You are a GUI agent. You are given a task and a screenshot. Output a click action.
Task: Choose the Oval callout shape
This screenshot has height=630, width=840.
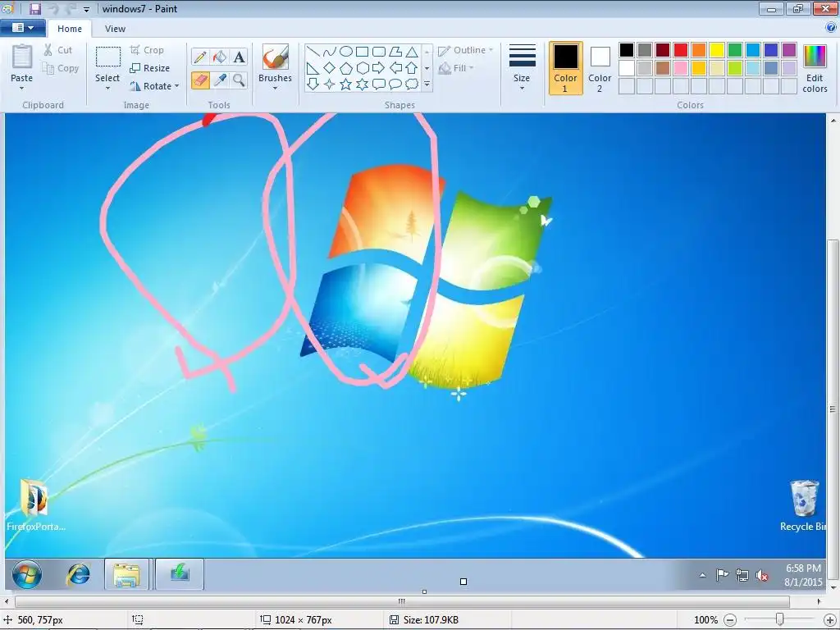point(395,84)
